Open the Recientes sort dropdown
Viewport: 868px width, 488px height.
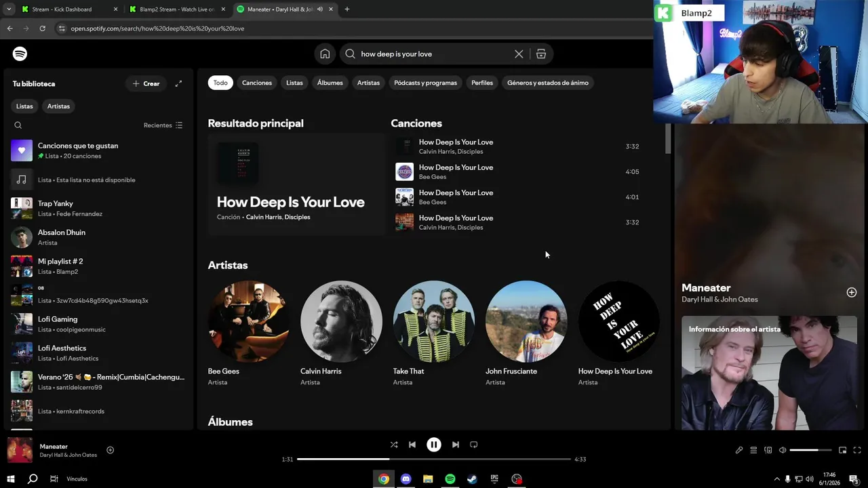click(163, 125)
